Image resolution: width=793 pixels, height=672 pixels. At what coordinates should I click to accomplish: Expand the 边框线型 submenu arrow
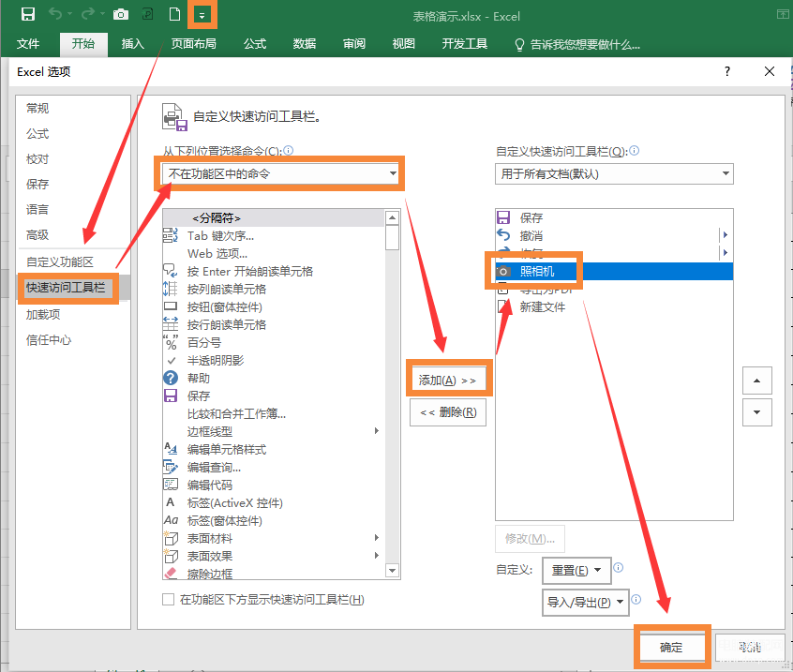[376, 431]
